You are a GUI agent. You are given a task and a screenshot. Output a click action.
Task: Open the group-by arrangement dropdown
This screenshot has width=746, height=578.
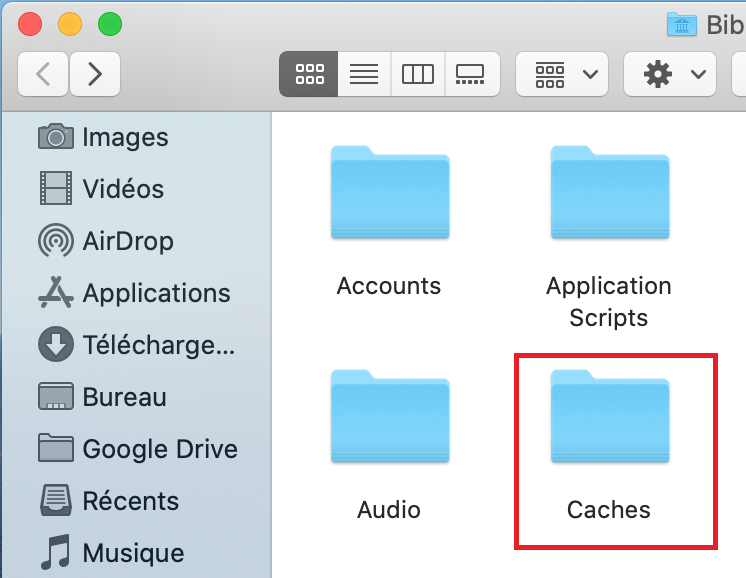pos(562,74)
